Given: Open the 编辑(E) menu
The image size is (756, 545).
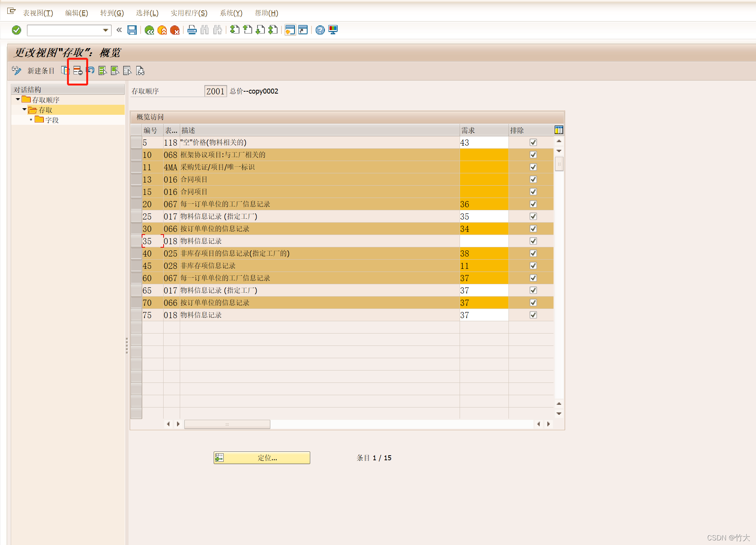Looking at the screenshot, I should click(x=76, y=13).
